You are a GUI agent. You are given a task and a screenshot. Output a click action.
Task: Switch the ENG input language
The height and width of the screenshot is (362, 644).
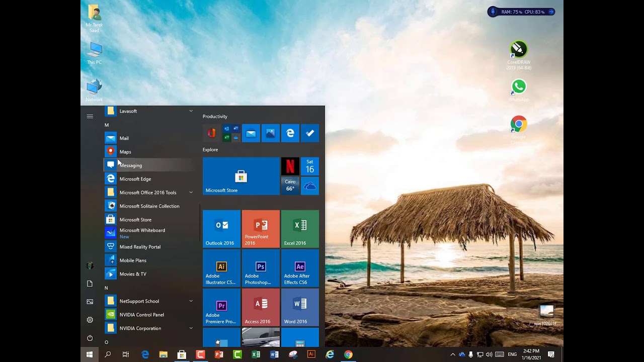coord(512,354)
